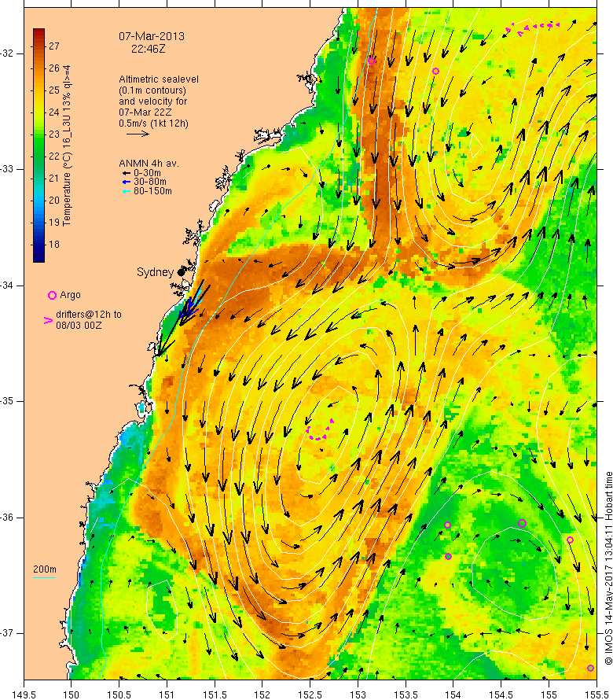This screenshot has width=613, height=700.
Task: Click the -32 latitude axis label
Action: (7, 53)
